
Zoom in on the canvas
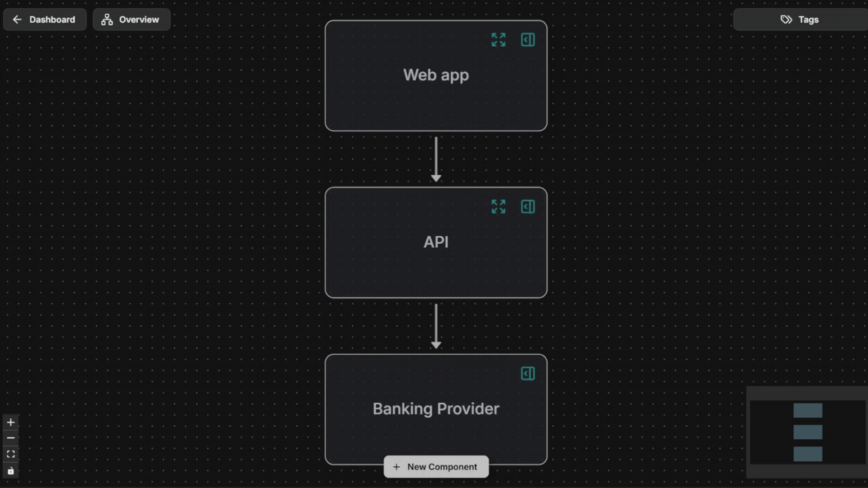10,422
